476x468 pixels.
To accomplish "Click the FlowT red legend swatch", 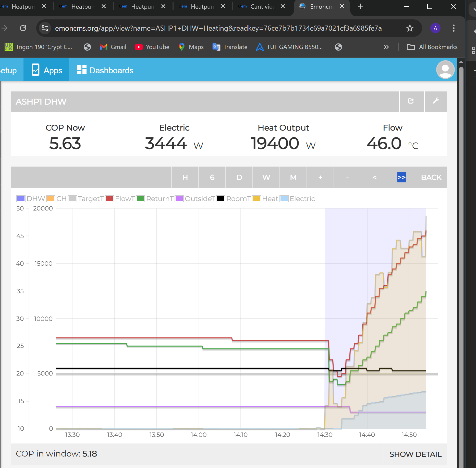I will tap(109, 199).
